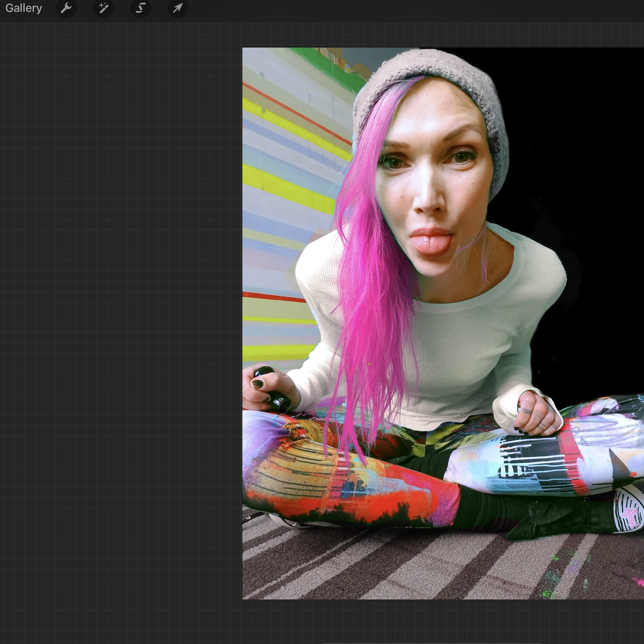Tap the photo on the canvas

pyautogui.click(x=443, y=324)
